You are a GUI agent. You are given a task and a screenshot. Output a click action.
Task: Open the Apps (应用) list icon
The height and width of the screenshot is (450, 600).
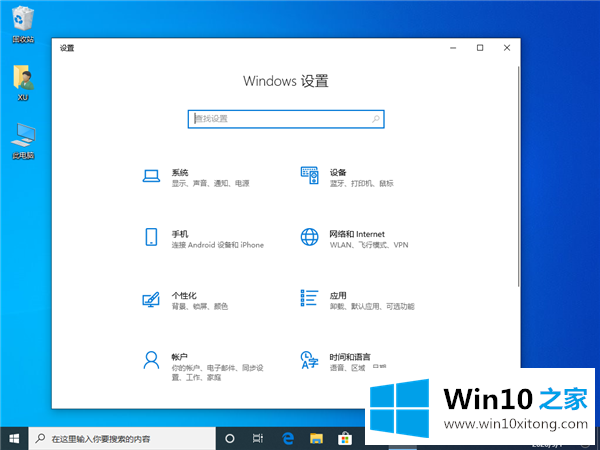(309, 298)
